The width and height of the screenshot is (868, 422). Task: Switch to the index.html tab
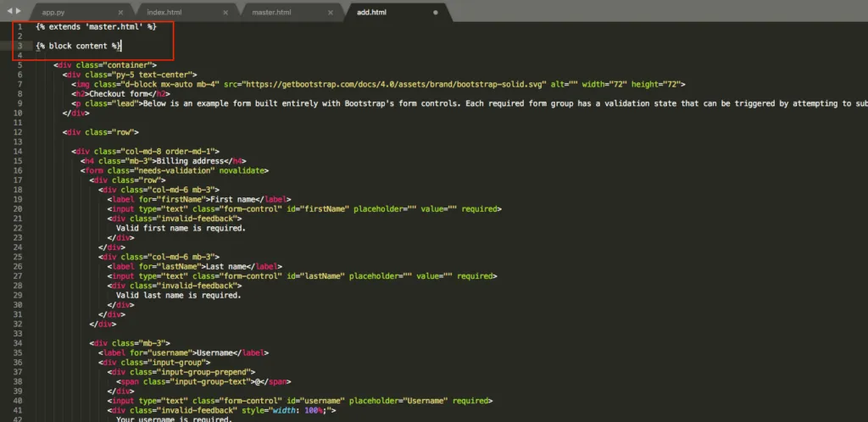click(x=164, y=12)
